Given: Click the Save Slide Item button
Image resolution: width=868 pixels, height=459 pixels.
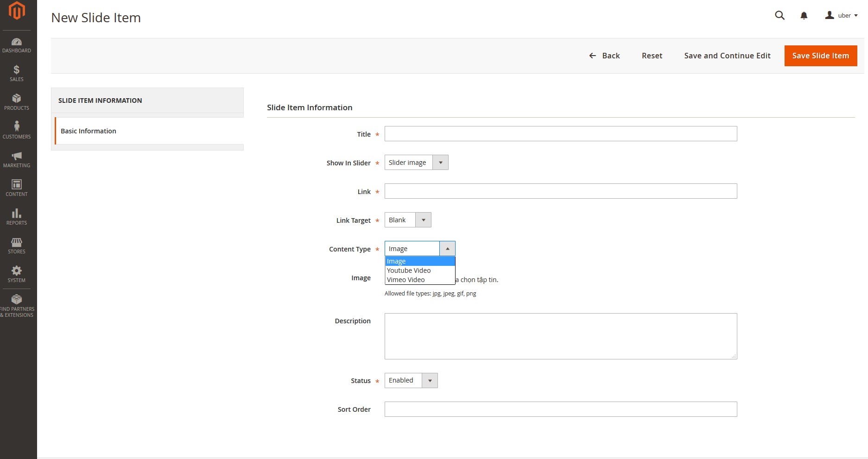Looking at the screenshot, I should point(821,56).
